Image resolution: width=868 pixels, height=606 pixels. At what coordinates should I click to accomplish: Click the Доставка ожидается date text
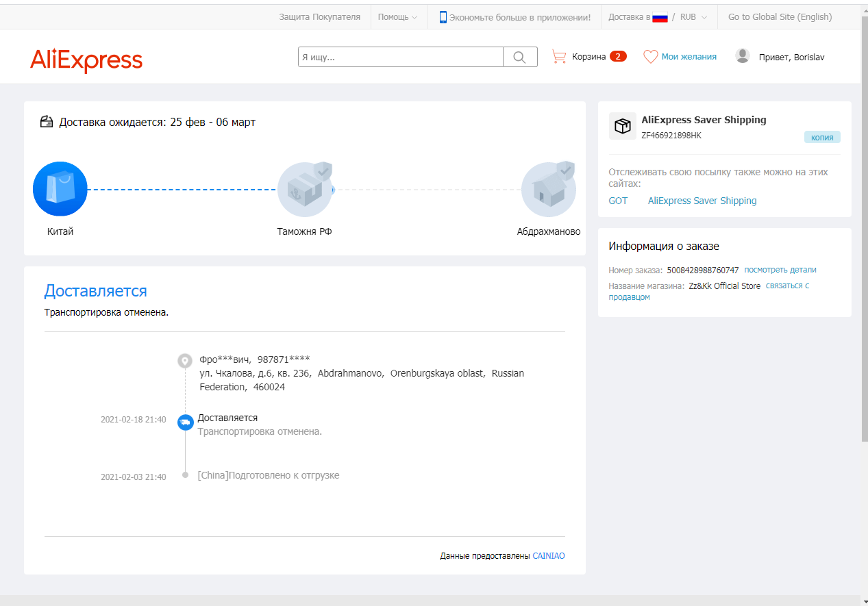point(158,123)
